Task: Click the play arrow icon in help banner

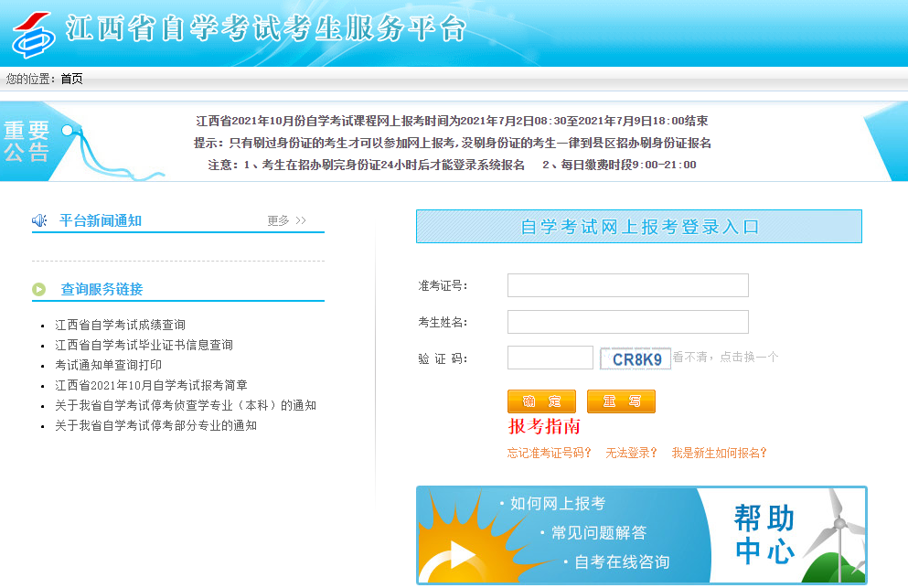Action: [461, 554]
